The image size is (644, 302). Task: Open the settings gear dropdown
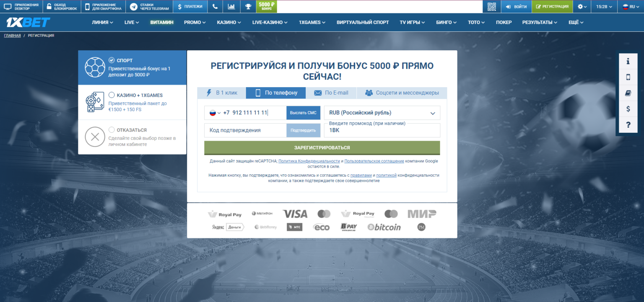tap(582, 7)
